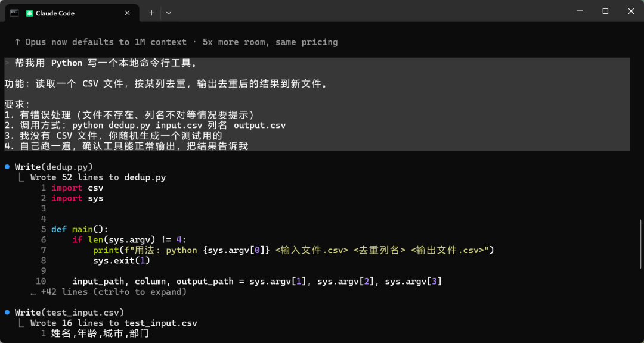Click the blue bullet beside Write(test_input.csv)
Viewport: 644px width, 343px height.
click(x=7, y=313)
